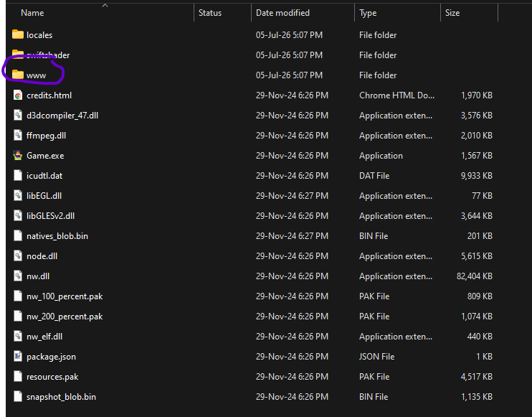Image resolution: width=532 pixels, height=417 pixels.
Task: Click the Chrome icon beside credits.html
Action: coord(18,95)
